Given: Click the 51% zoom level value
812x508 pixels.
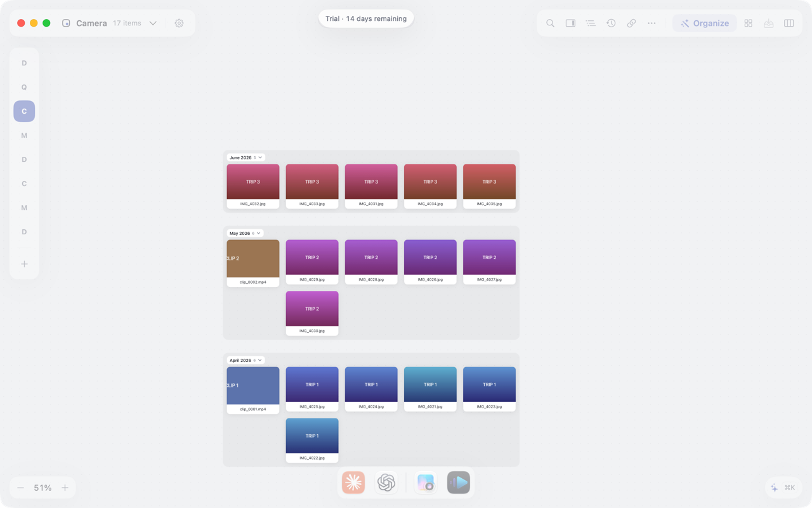Looking at the screenshot, I should click(x=43, y=488).
